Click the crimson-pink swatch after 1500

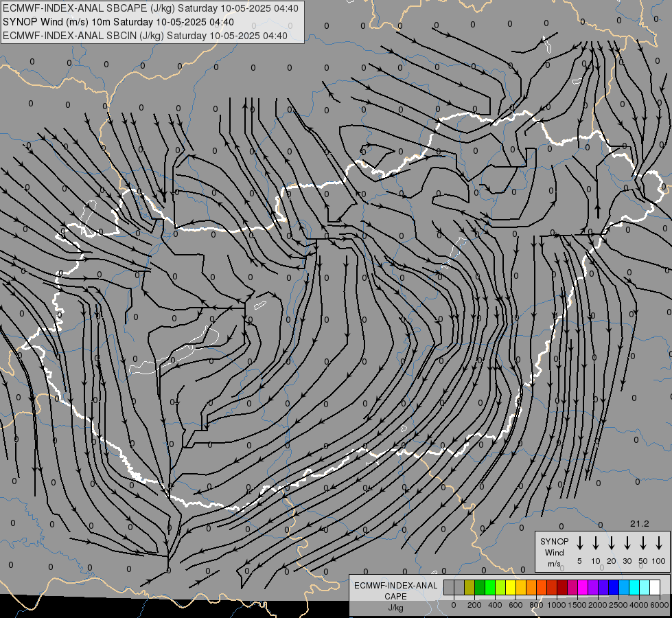572,587
